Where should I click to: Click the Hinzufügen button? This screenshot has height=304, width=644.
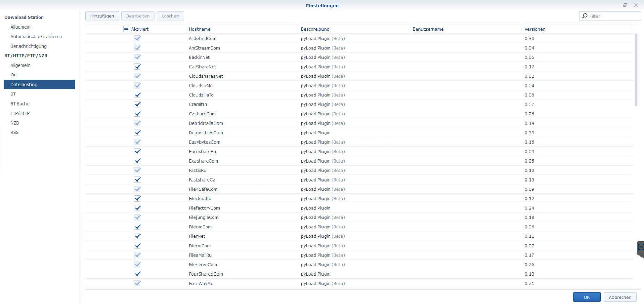pyautogui.click(x=102, y=16)
